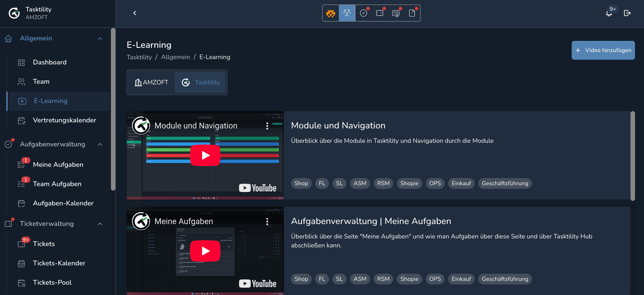The width and height of the screenshot is (644, 295).
Task: Open the certificate icon in the top toolbar
Action: [x=396, y=13]
